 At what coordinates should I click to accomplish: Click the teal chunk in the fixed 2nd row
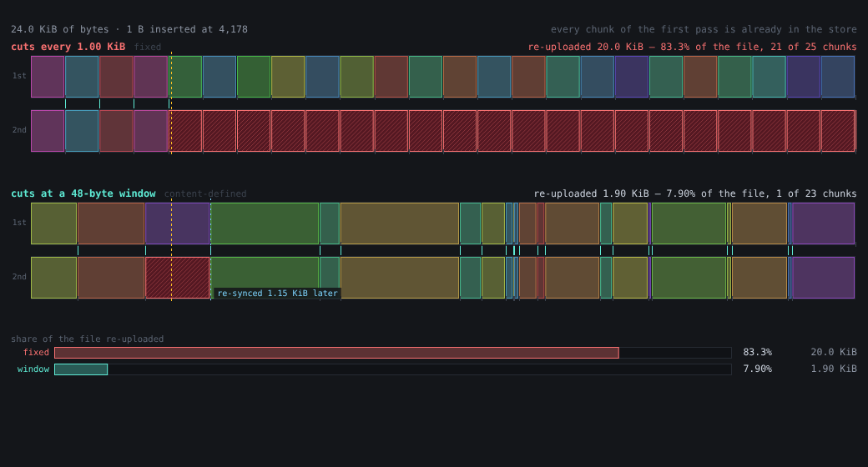(x=82, y=131)
